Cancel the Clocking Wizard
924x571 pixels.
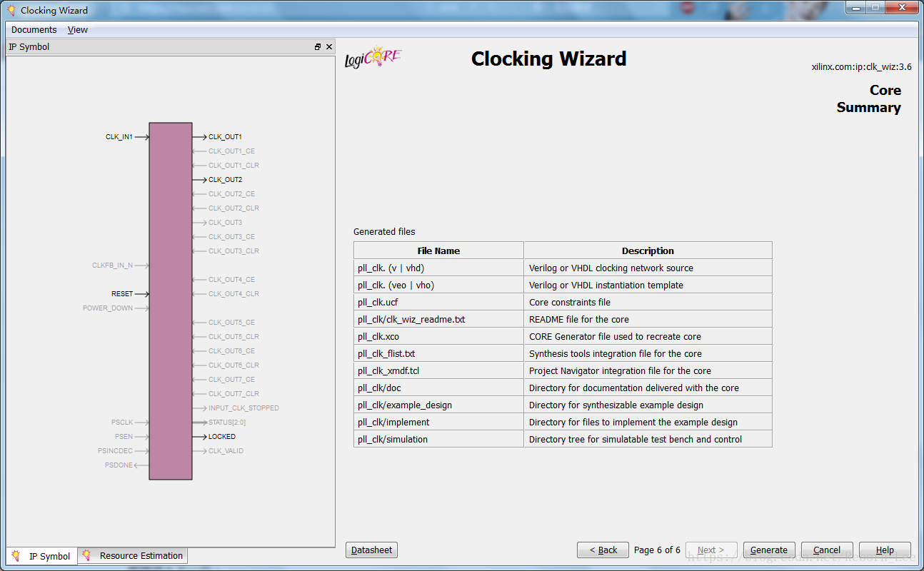coord(827,550)
